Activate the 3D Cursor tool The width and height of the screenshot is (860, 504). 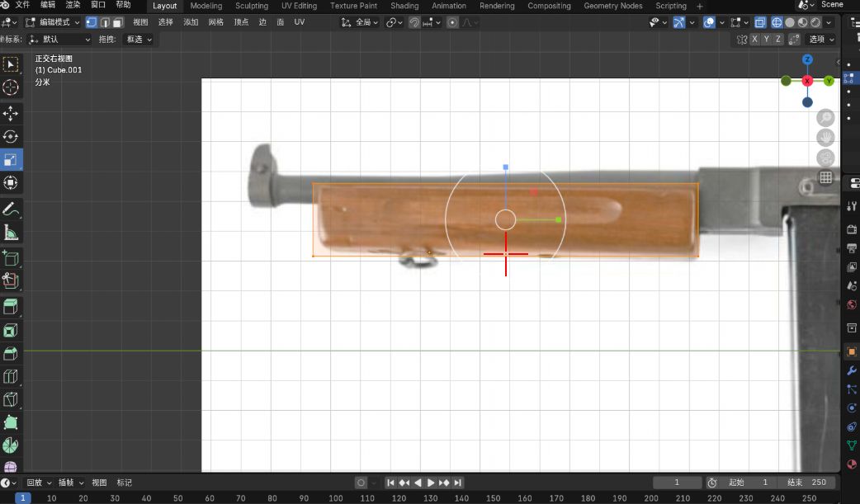[12, 87]
